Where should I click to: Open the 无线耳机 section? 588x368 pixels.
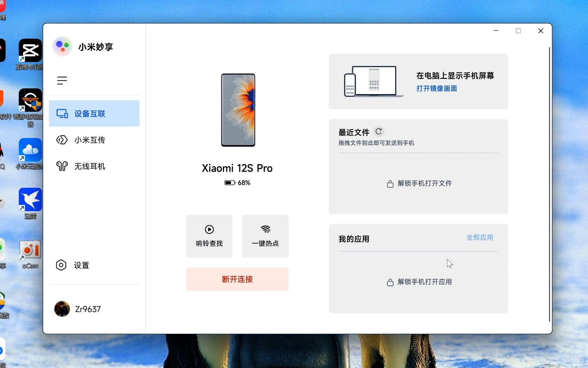pos(94,166)
